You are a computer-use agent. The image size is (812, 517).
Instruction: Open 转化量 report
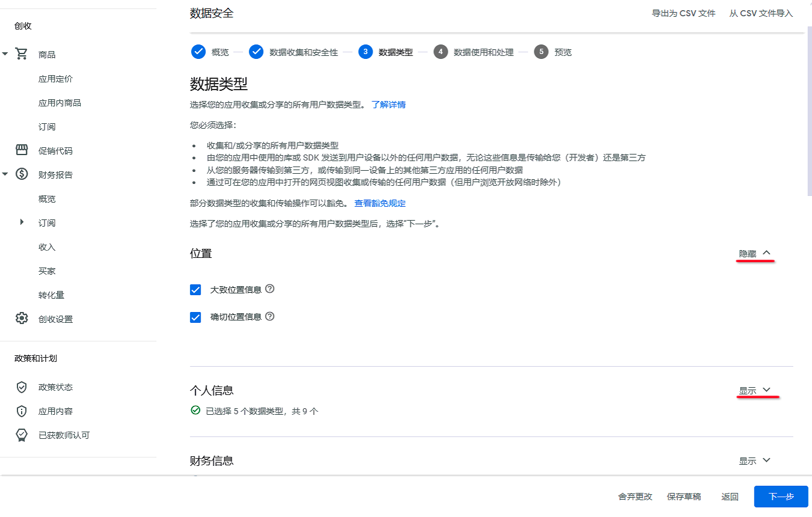pos(51,295)
